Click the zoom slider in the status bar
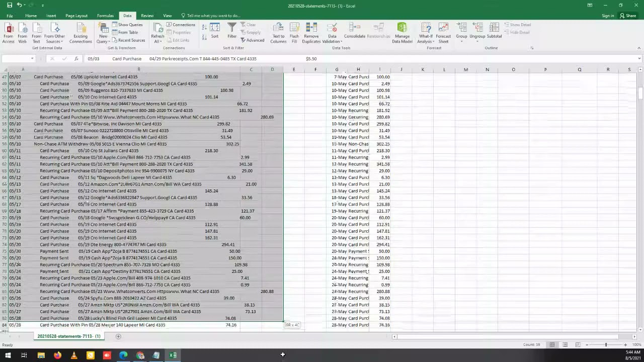 [x=606, y=344]
